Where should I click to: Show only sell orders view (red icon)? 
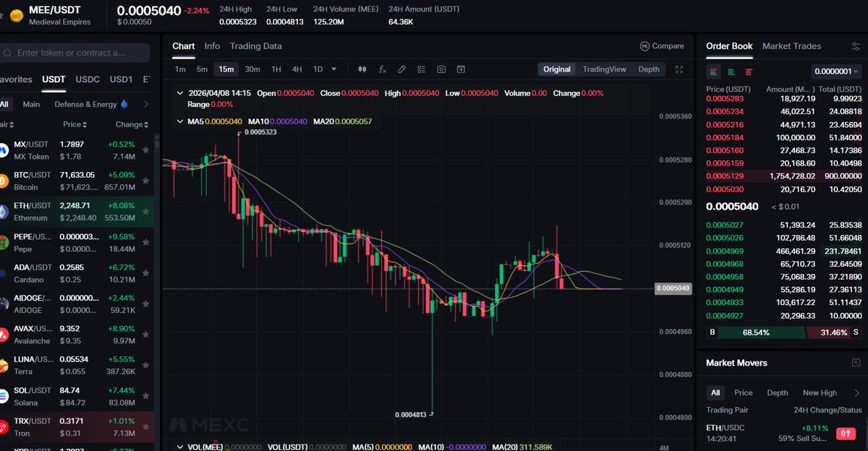749,72
